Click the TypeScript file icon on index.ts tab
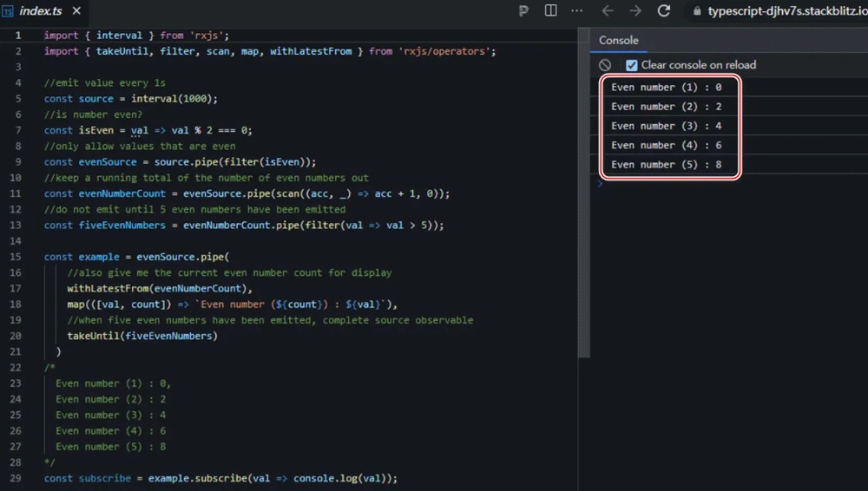This screenshot has height=491, width=868. (8, 11)
